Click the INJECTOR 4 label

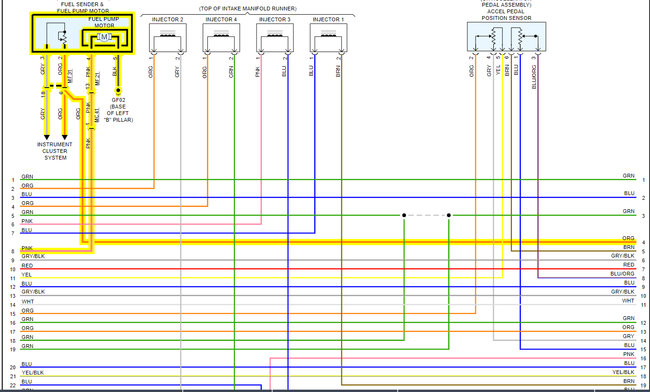[221, 19]
